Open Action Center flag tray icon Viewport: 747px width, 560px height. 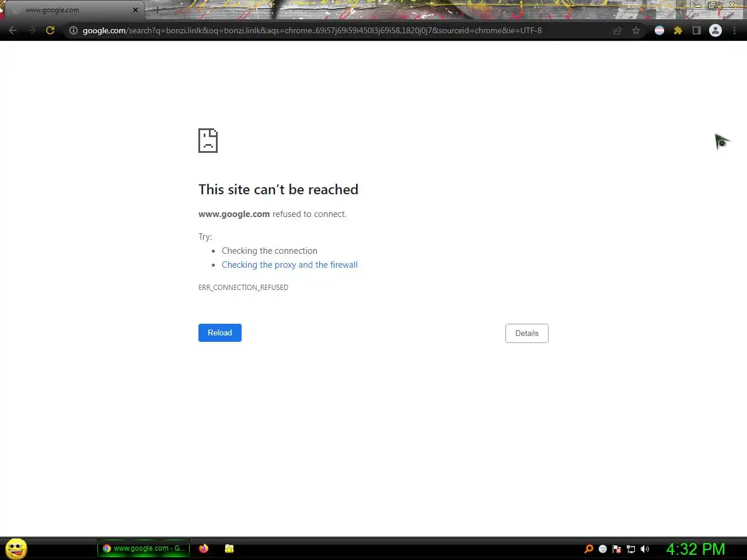click(617, 548)
